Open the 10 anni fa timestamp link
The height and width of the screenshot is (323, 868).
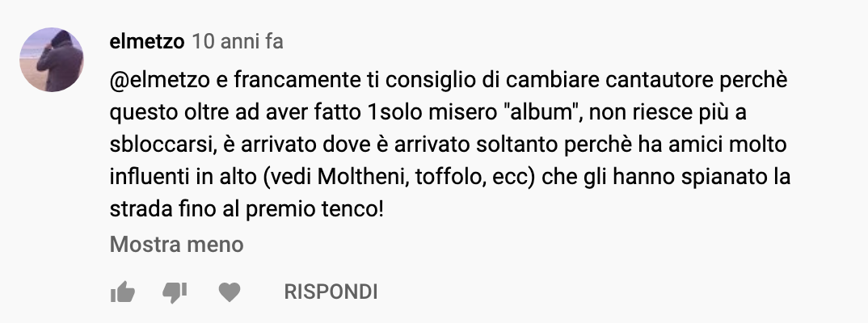pyautogui.click(x=238, y=41)
